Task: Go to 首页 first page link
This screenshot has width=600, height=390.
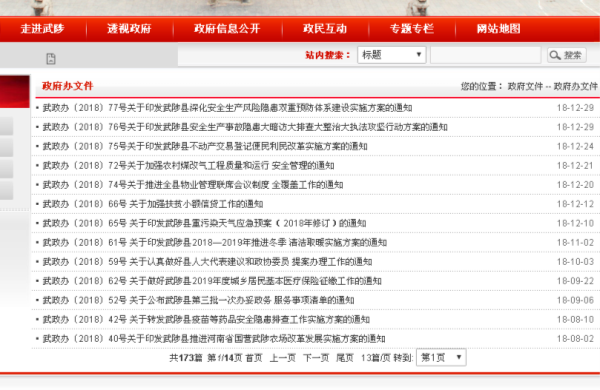Action: click(254, 358)
